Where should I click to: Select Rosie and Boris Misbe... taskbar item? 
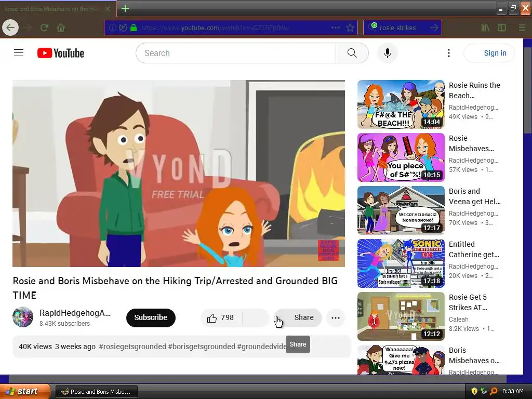click(96, 392)
